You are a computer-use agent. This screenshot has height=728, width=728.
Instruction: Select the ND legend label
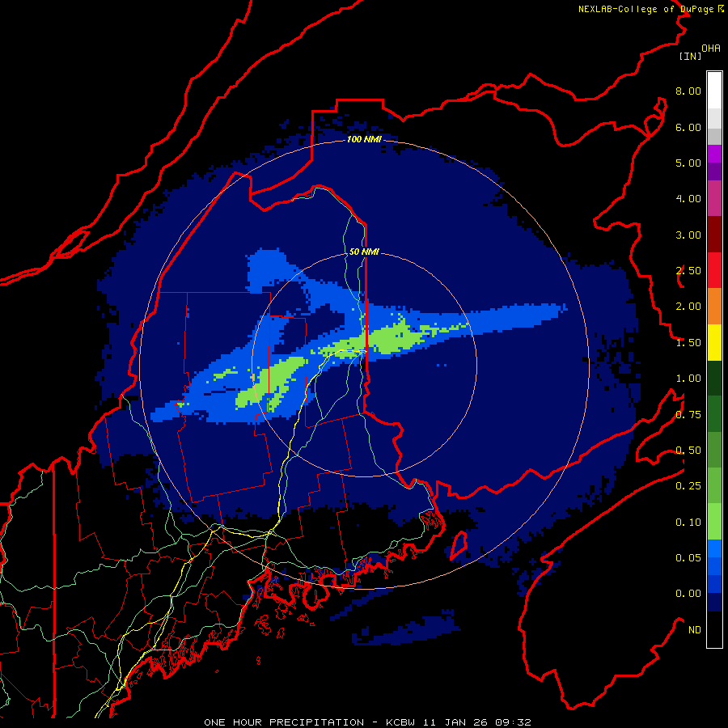(695, 630)
